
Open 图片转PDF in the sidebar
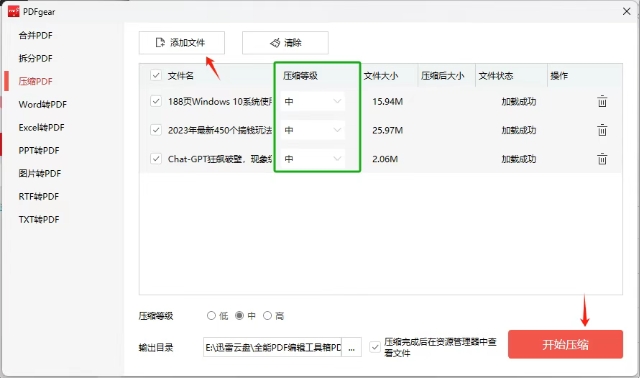point(40,173)
